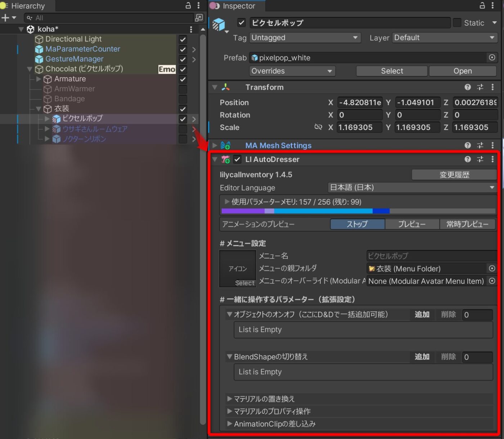Click the lock icon in the Hierarchy panel
The height and width of the screenshot is (439, 504).
pos(188,5)
